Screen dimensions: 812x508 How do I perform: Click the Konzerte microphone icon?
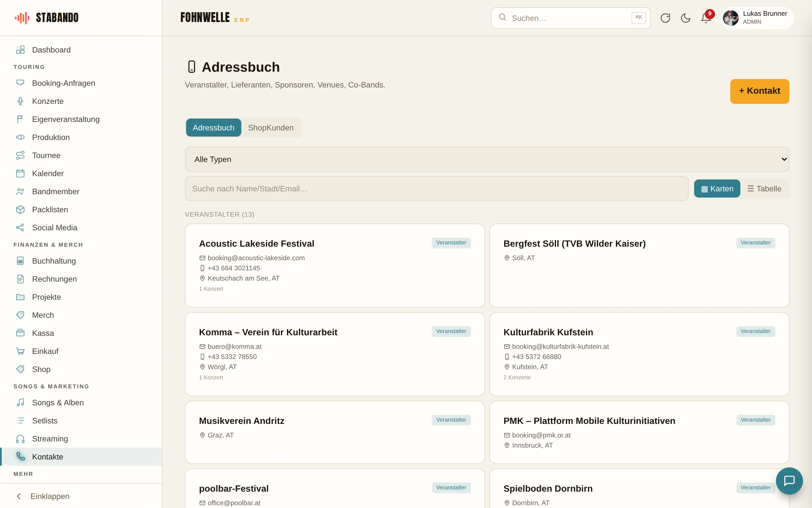(x=20, y=101)
